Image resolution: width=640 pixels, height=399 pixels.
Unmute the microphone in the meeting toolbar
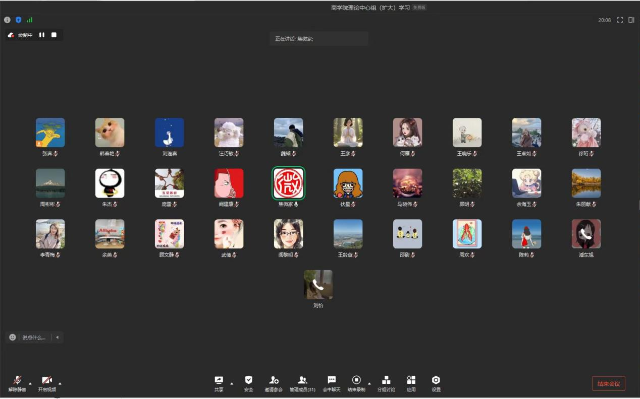tap(17, 383)
